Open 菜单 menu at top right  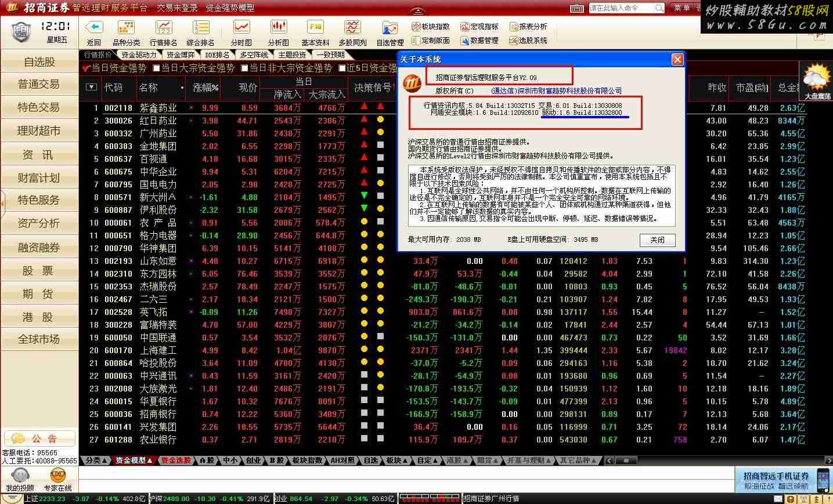click(x=682, y=8)
